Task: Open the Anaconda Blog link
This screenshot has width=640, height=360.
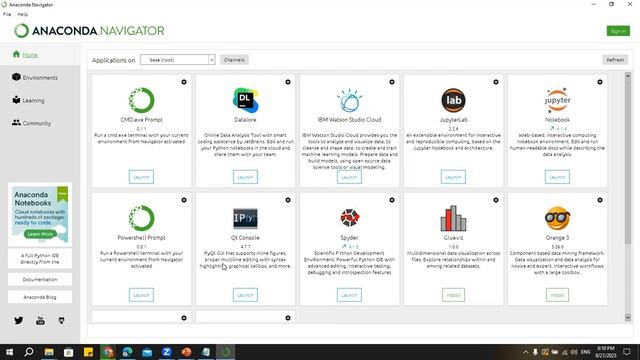Action: pos(40,297)
